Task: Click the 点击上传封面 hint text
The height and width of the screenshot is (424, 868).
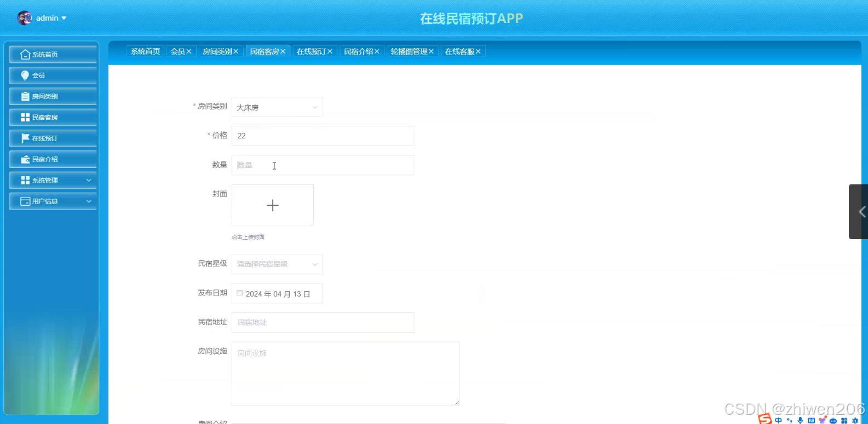Action: click(x=248, y=237)
